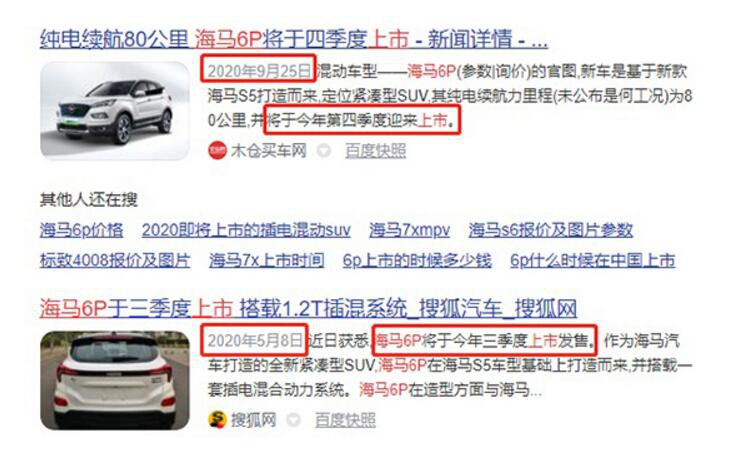Open the white Haima SUV front thumbnail
This screenshot has height=457, width=738.
click(115, 111)
